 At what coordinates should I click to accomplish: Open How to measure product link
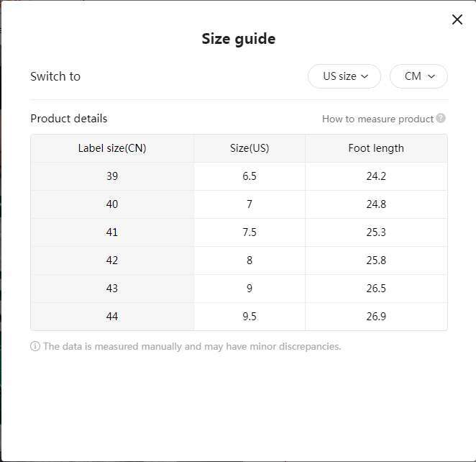(377, 119)
